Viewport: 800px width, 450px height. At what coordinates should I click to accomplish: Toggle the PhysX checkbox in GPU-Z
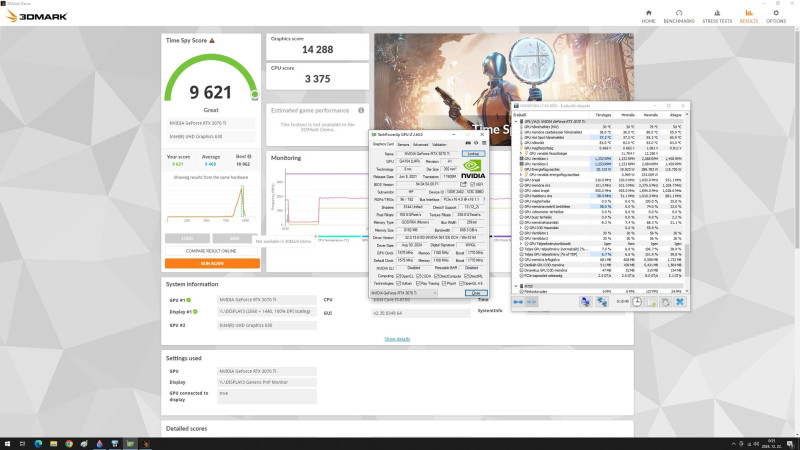(444, 284)
